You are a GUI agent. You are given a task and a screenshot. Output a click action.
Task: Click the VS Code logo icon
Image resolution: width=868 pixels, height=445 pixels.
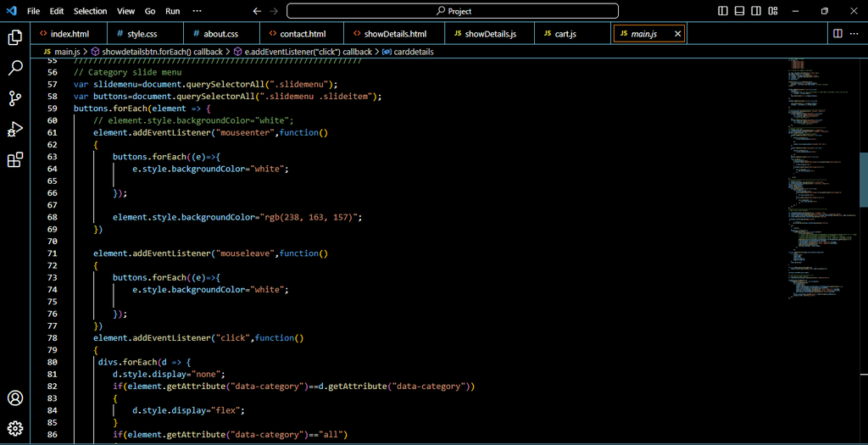pyautogui.click(x=12, y=10)
